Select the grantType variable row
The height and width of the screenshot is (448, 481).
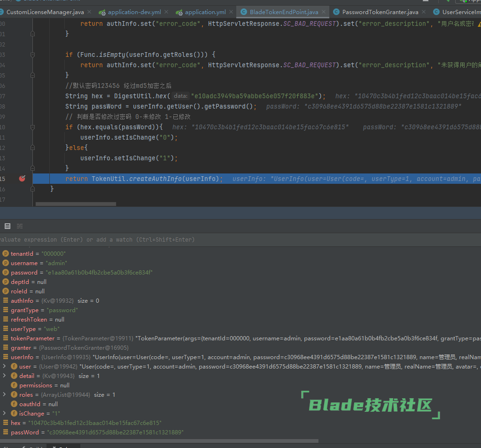point(240,310)
